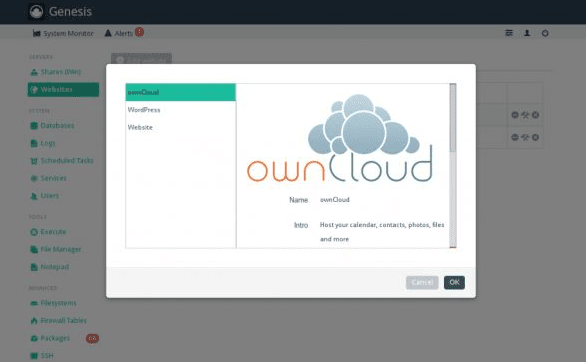Screen dimensions: 586x362
Task: Click the first-row disable icon behind dialog
Action: [515, 115]
